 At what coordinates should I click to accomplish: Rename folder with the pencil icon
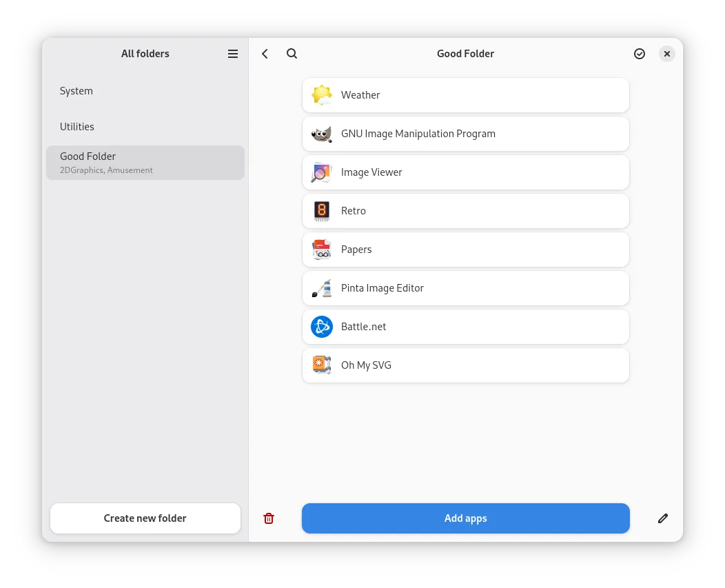663,518
